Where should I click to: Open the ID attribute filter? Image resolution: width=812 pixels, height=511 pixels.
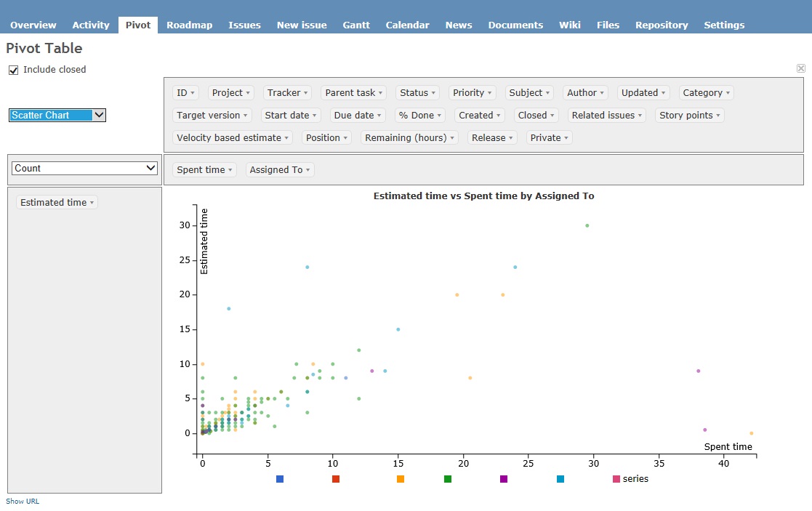tap(185, 92)
